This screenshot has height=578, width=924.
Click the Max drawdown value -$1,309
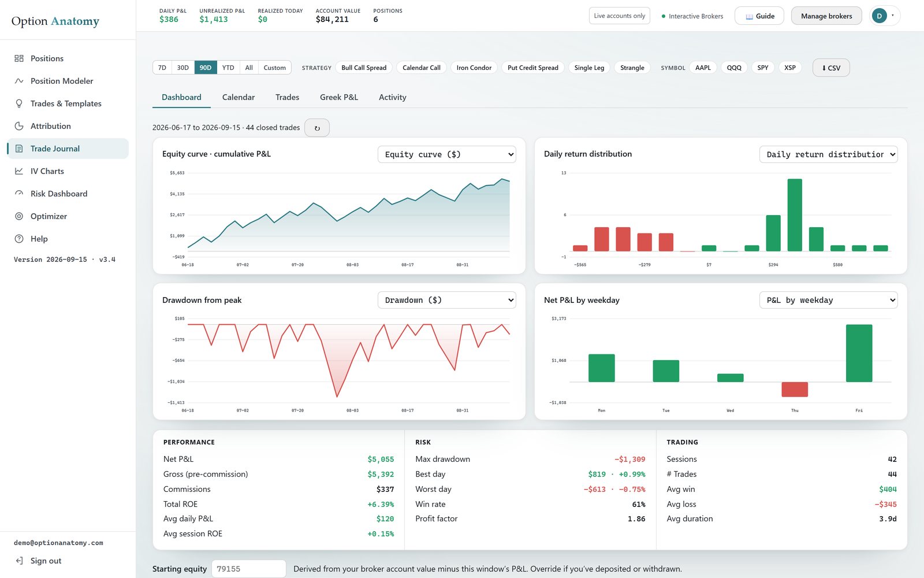pos(629,460)
